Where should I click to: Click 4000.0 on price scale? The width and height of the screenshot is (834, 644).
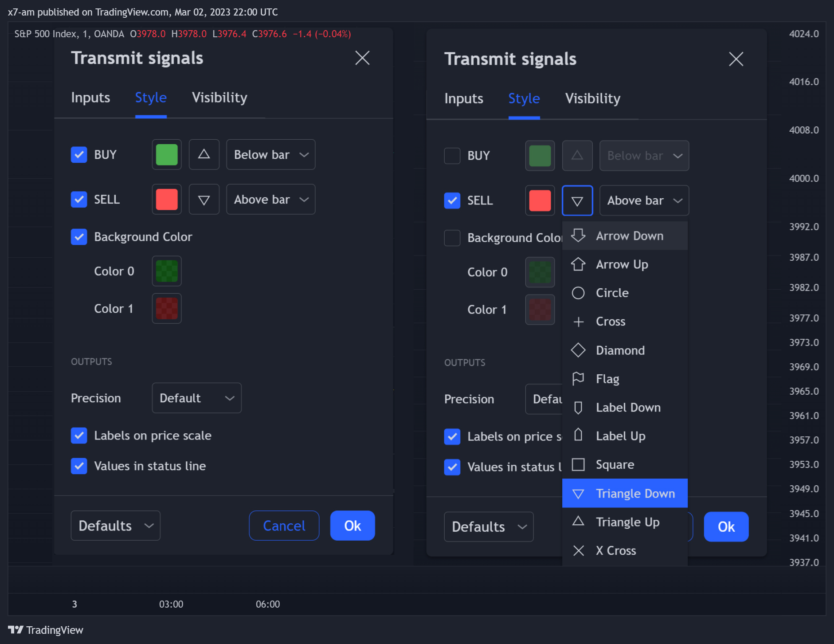pyautogui.click(x=804, y=178)
